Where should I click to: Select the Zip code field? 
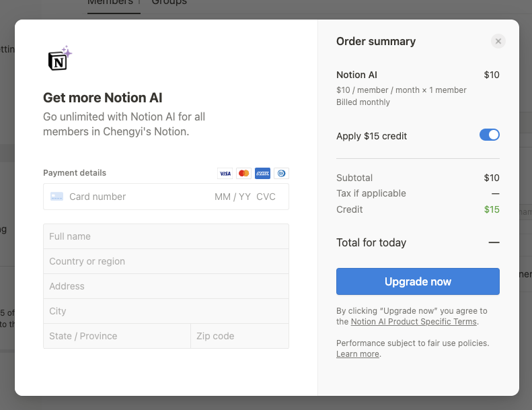[x=239, y=336]
